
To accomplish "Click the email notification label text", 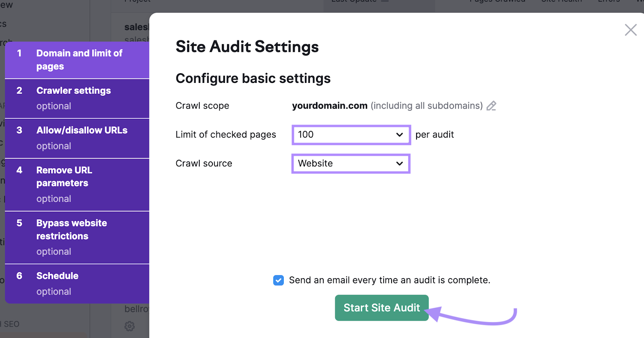I will [389, 280].
